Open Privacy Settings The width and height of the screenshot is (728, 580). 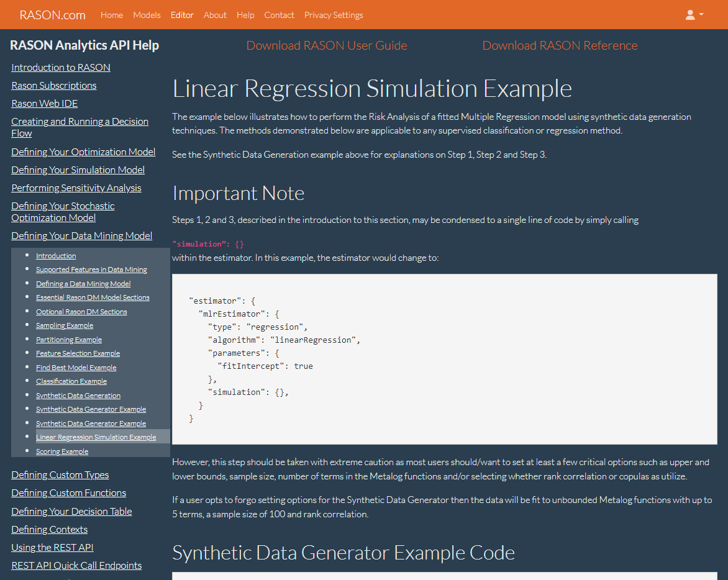[x=334, y=15]
